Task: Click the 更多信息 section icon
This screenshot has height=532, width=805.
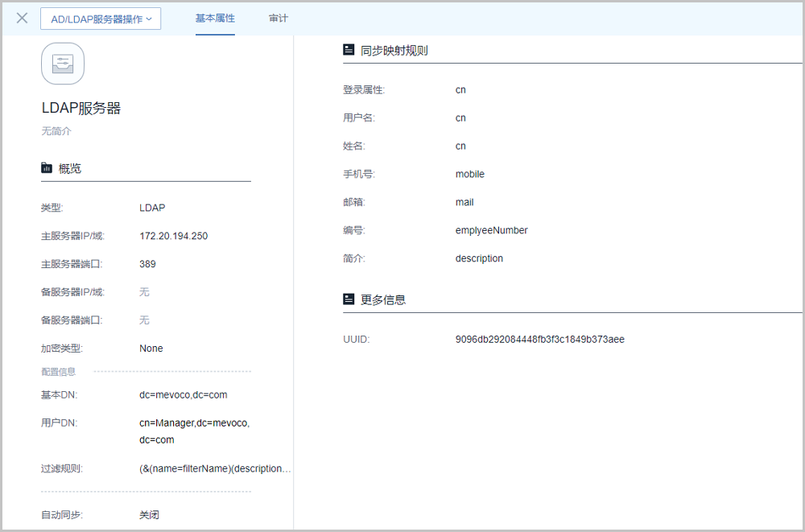Action: coord(349,299)
